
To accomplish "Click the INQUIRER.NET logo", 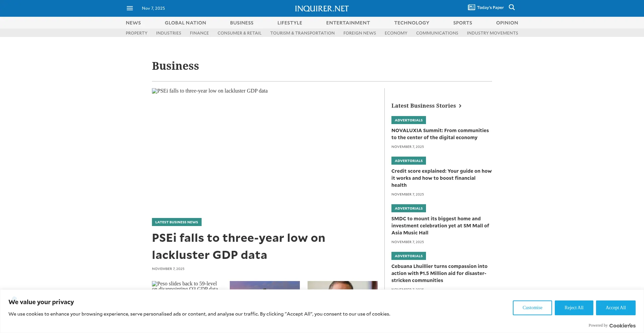I will click(x=322, y=9).
